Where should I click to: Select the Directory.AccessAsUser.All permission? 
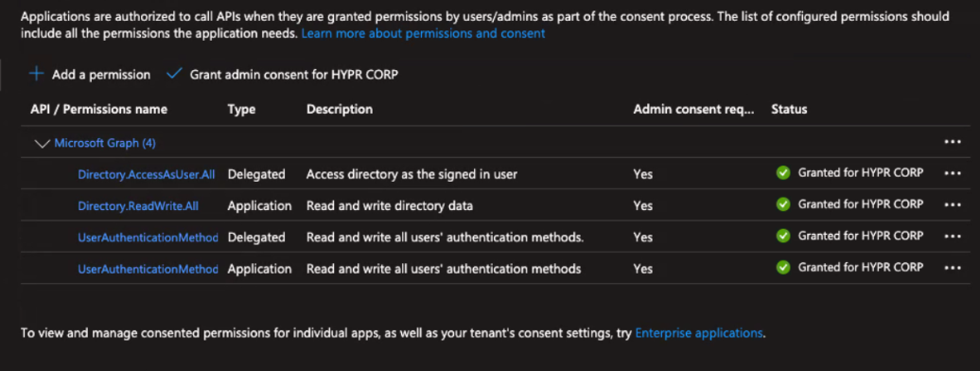pos(147,174)
